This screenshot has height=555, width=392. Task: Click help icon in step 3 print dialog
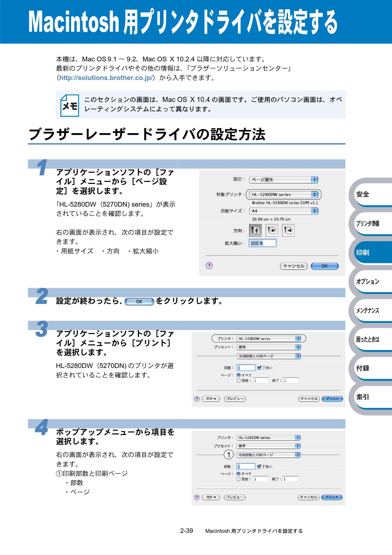(x=197, y=399)
